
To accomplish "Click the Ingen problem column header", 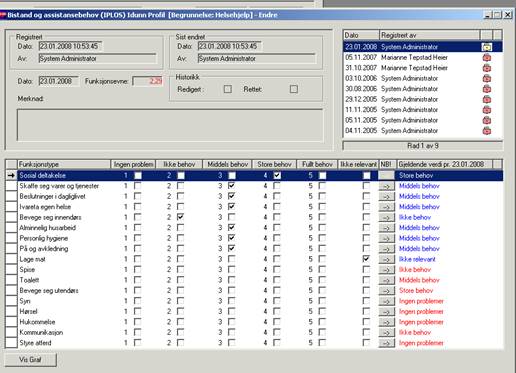I will point(133,164).
